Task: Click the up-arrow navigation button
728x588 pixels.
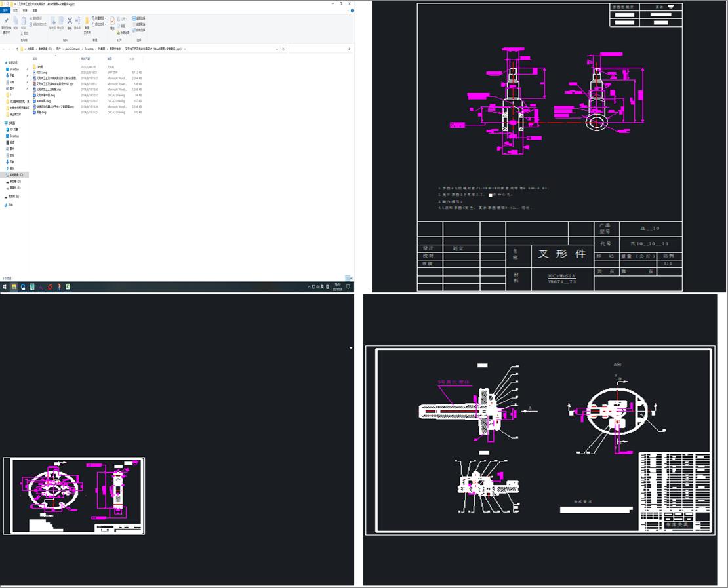Action: coord(16,49)
